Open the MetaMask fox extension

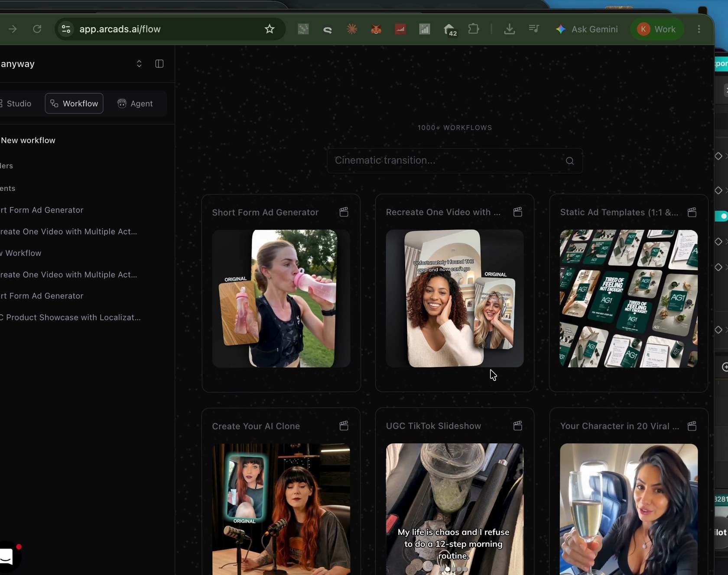(x=376, y=29)
